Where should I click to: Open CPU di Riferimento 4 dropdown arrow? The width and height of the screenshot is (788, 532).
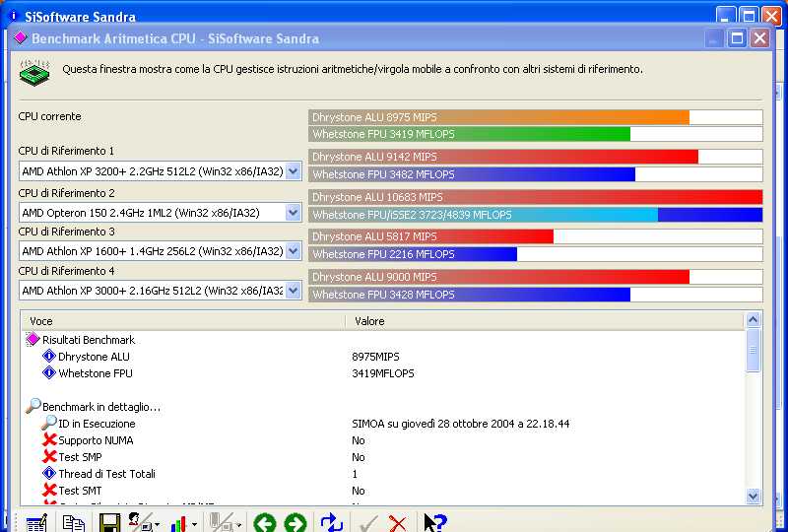click(294, 290)
